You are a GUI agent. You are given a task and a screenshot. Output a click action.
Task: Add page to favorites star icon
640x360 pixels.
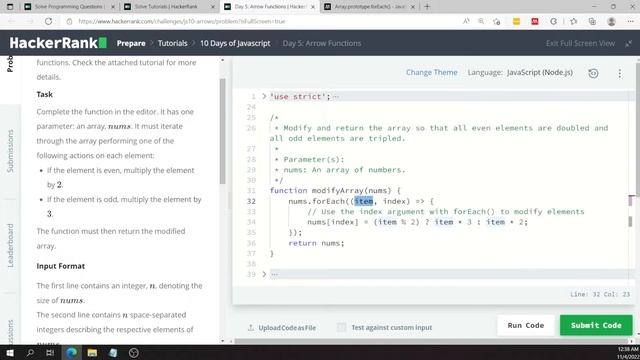point(496,21)
